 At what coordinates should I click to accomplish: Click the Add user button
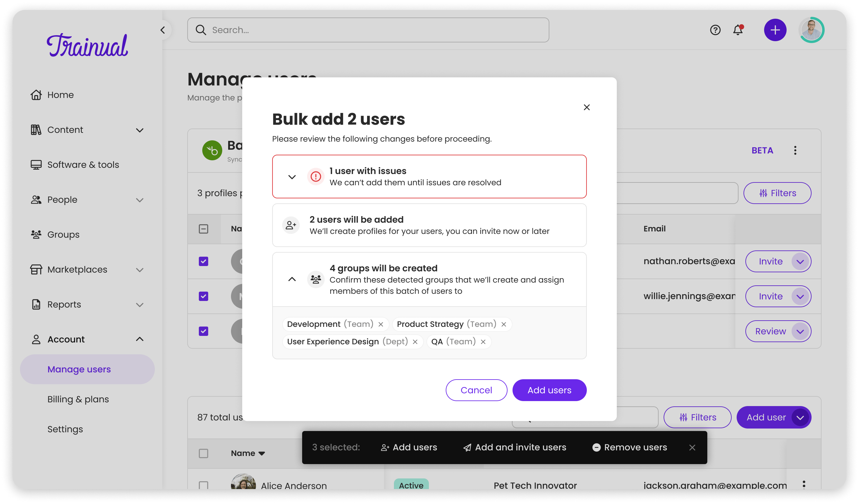(766, 417)
